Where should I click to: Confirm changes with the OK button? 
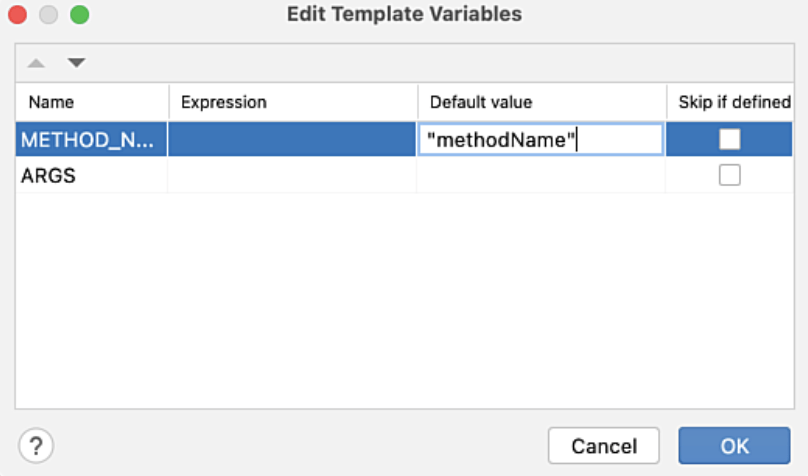[734, 446]
